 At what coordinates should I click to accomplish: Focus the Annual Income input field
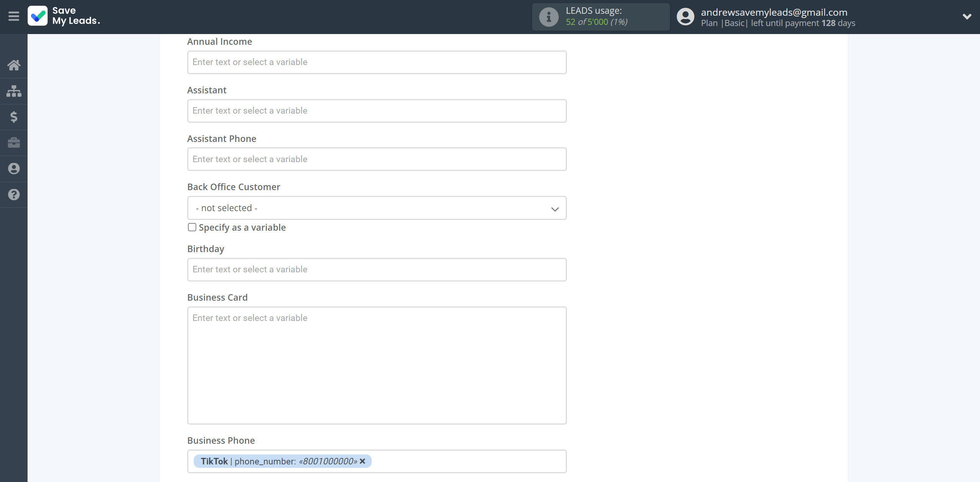pos(377,62)
